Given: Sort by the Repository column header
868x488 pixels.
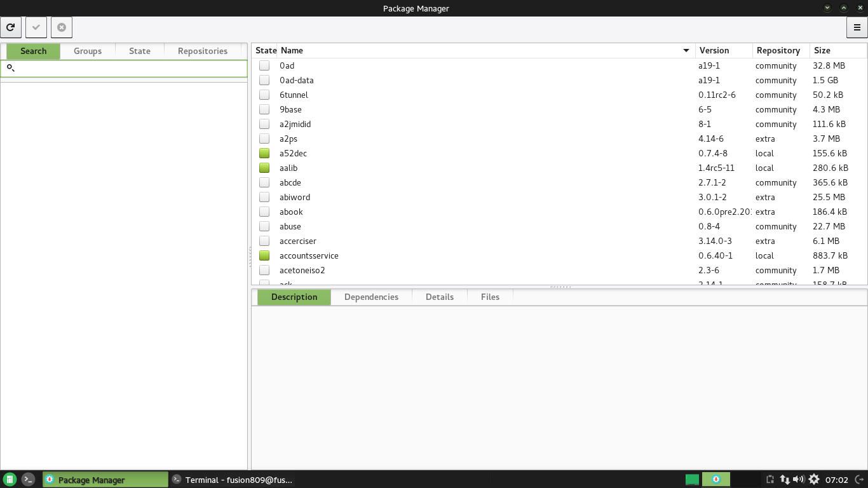Looking at the screenshot, I should click(x=781, y=50).
